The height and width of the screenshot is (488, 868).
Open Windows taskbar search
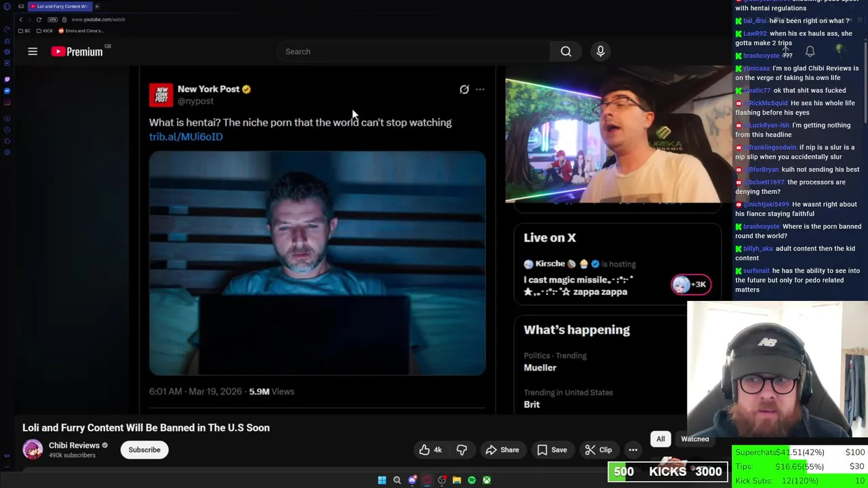[x=397, y=480]
